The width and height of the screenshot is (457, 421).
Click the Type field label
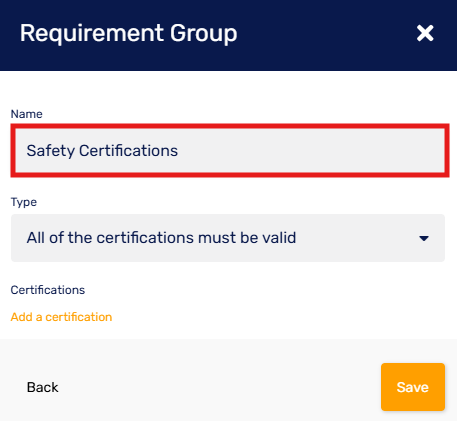tap(24, 202)
